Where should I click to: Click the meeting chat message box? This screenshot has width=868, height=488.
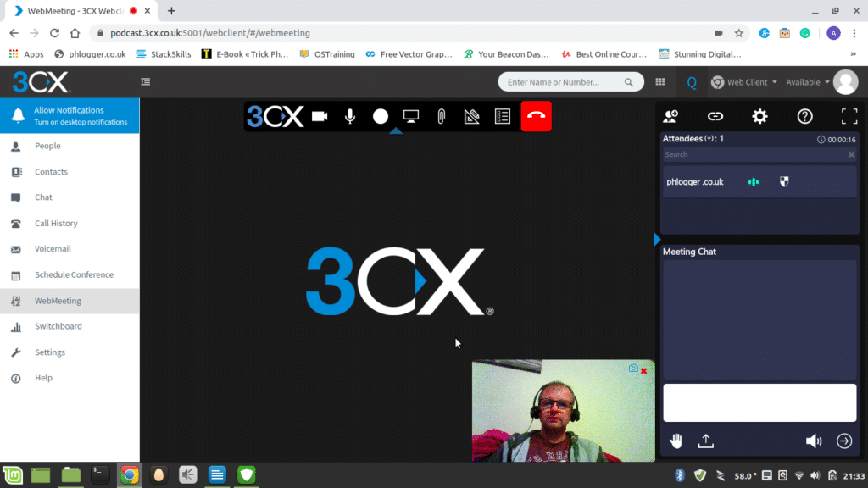click(x=759, y=402)
